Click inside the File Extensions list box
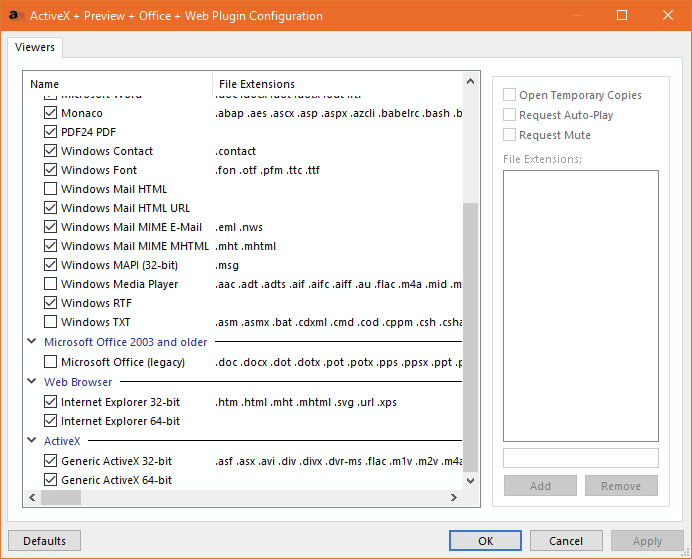This screenshot has width=692, height=559. tap(581, 306)
